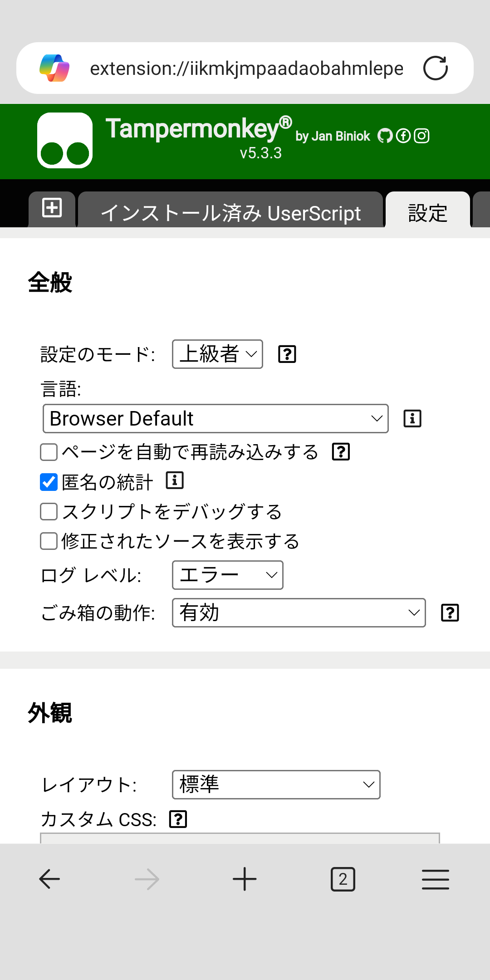490x980 pixels.
Task: Enable ページを自動で再読み込みする checkbox
Action: point(48,451)
